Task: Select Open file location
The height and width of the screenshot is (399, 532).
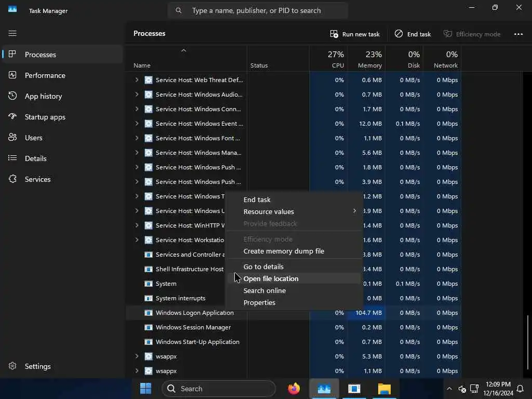Action: (294, 279)
